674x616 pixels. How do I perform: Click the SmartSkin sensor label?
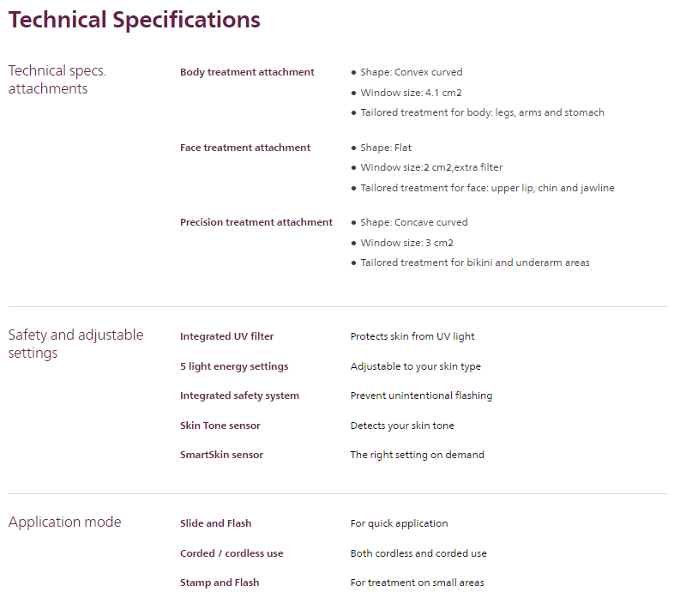[x=221, y=455]
